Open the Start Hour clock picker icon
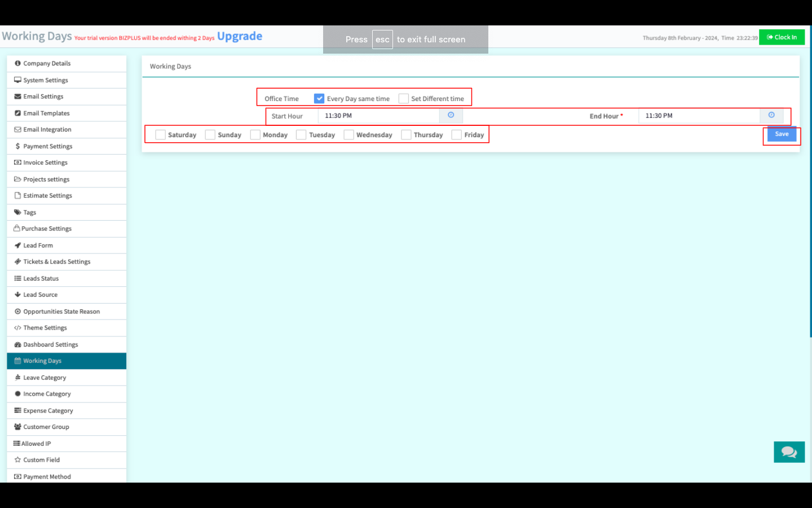Screen dimensions: 812x508 tap(451, 115)
